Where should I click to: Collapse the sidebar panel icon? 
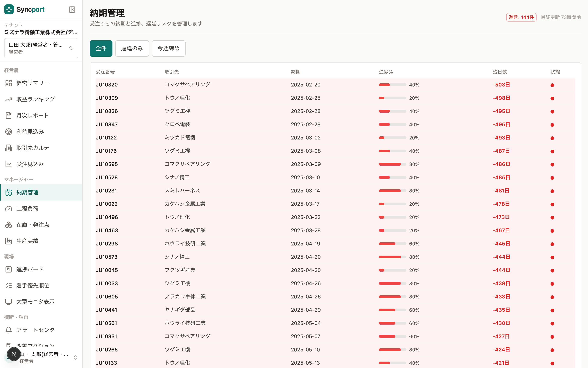pyautogui.click(x=72, y=10)
